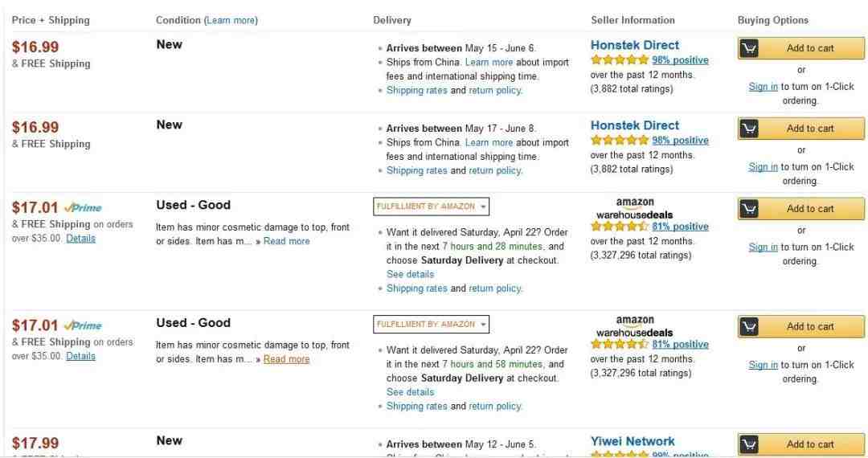Open Fulfillment by Amazon dropdown for the 7 hours 28 minutes offer
The height and width of the screenshot is (458, 868).
click(x=431, y=207)
